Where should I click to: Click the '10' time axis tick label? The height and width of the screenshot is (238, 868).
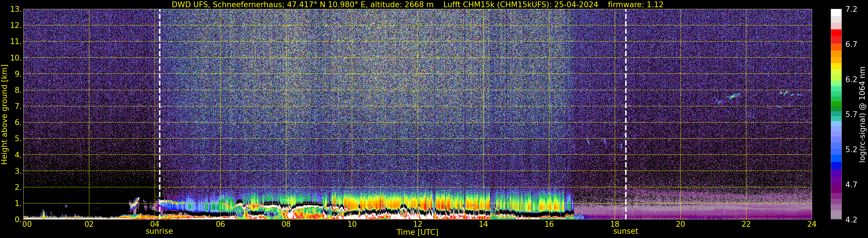[x=352, y=224]
